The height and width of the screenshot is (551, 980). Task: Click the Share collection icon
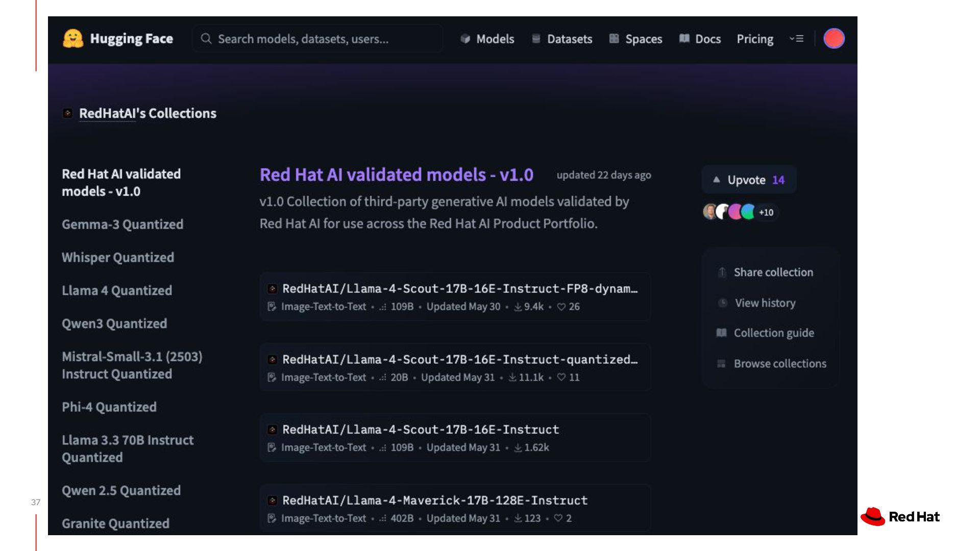click(x=722, y=272)
